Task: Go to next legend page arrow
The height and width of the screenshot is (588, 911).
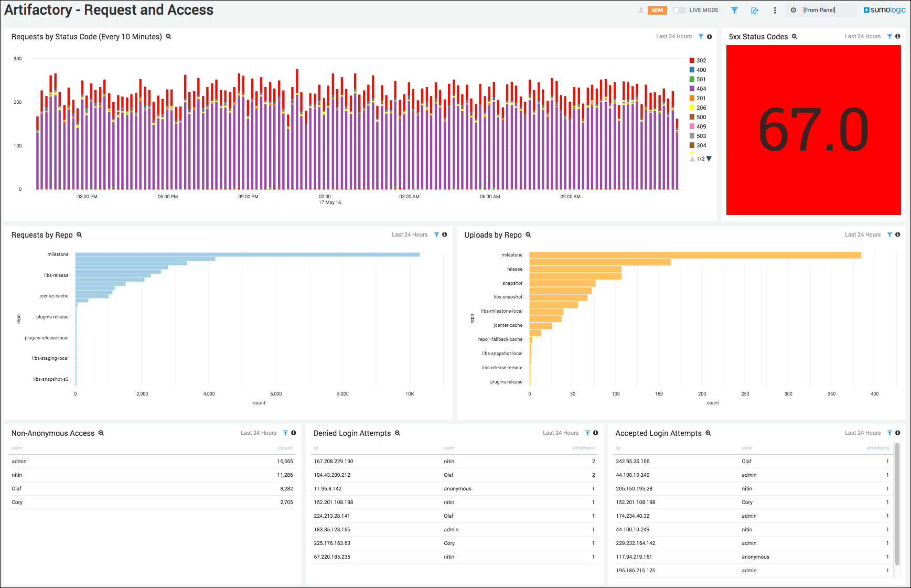Action: coord(709,159)
